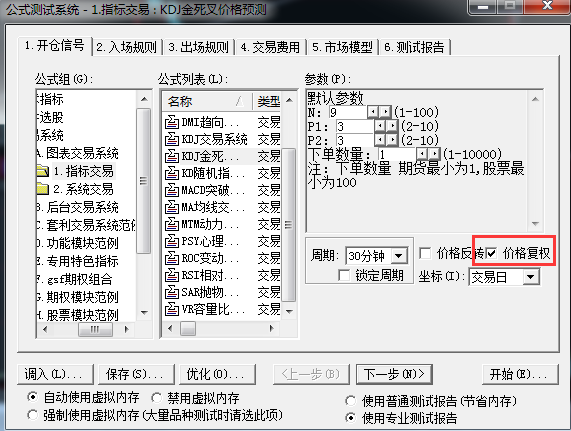Click down arrow of 公式列表 scrollbar
Viewport: 571px width, 431px height.
(289, 312)
